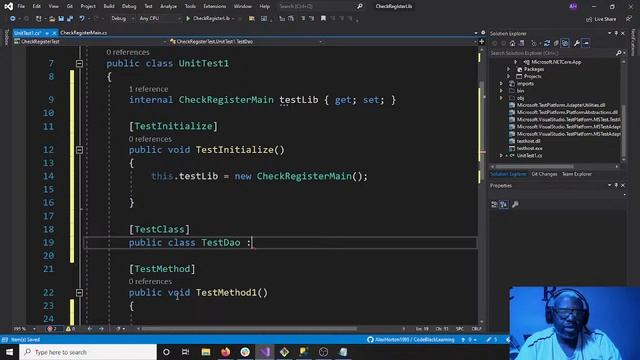Viewport: 640px width, 360px height.
Task: Click the Home icon in Solution Explorer
Action: [513, 43]
